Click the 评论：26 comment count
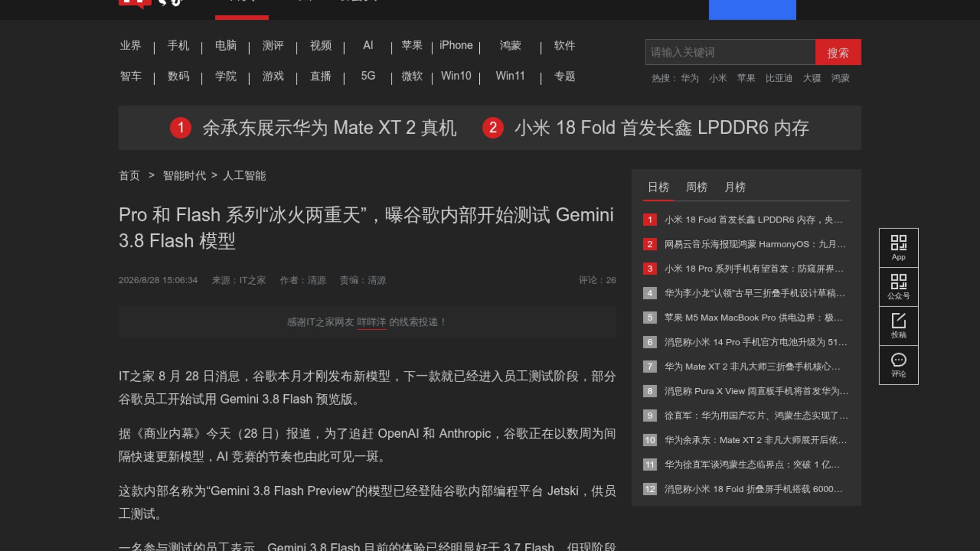 pos(597,280)
